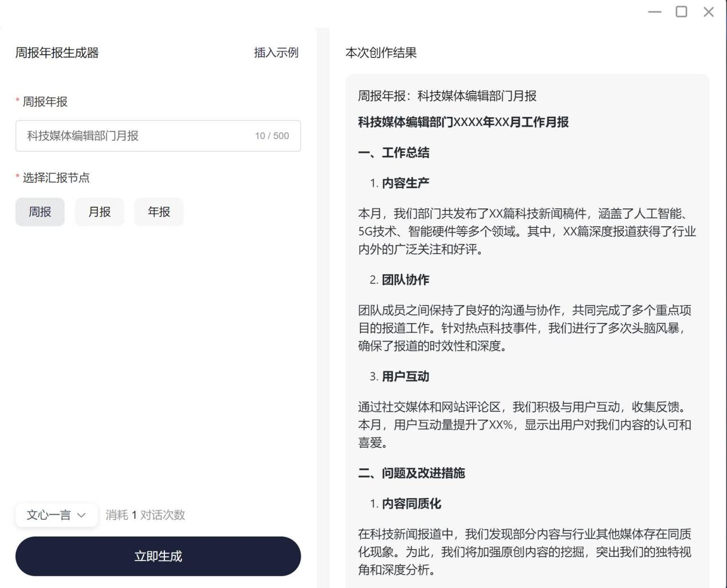Viewport: 727px width, 588px height.
Task: Select the 周报 report option
Action: pyautogui.click(x=40, y=212)
